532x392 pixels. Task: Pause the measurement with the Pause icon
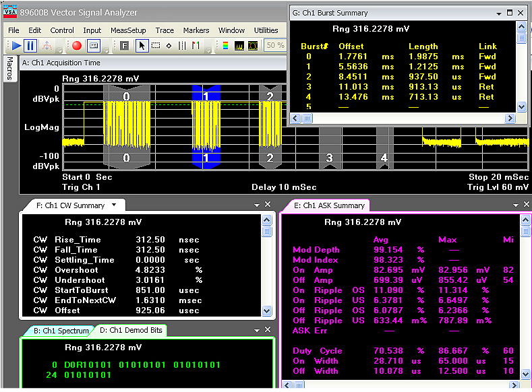click(31, 46)
